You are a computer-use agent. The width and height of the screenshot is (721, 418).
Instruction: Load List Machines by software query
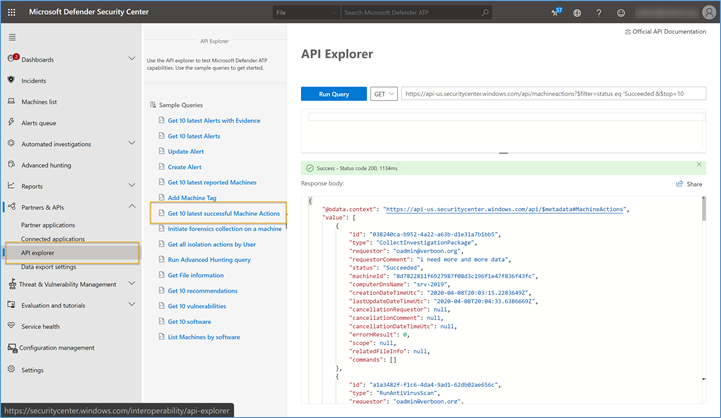pos(204,337)
